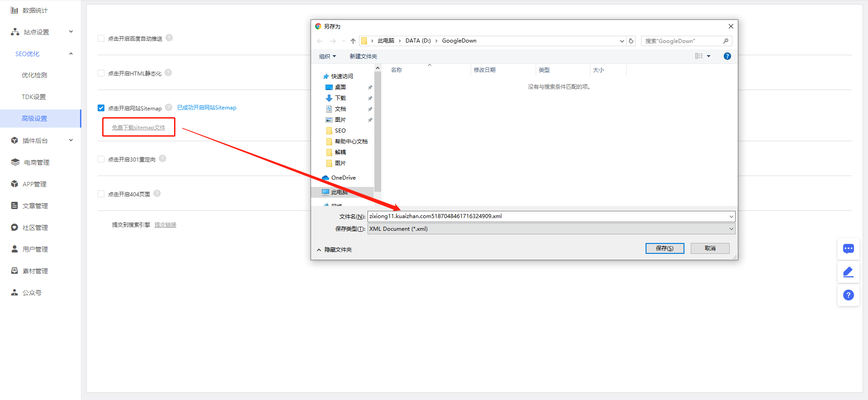Open the 组织 dropdown menu
Screen dimensions: 868x400
(327, 57)
